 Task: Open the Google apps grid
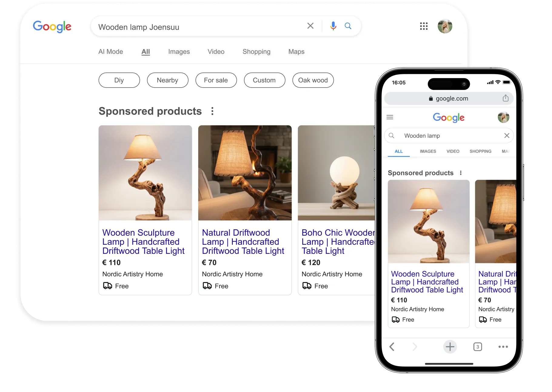pyautogui.click(x=423, y=26)
